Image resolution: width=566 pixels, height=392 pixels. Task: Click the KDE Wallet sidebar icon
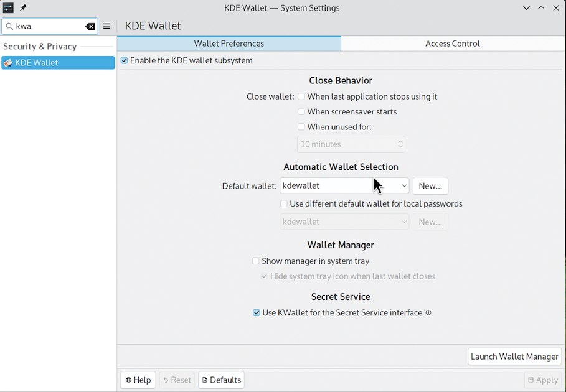[8, 63]
